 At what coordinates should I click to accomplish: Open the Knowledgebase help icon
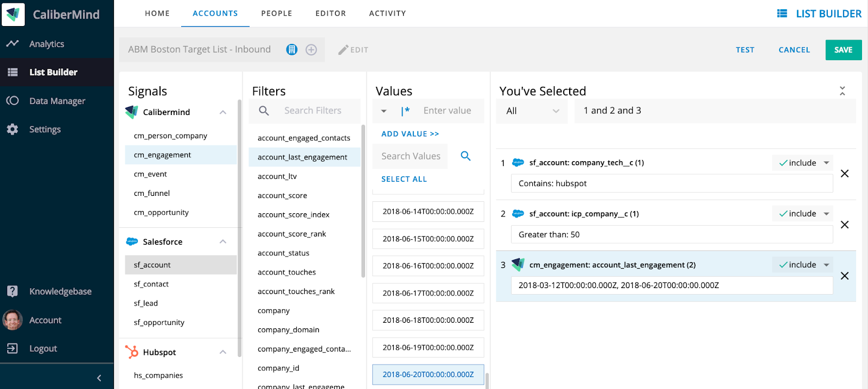[12, 291]
